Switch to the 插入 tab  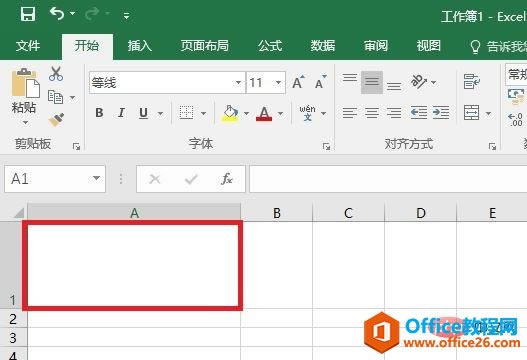pyautogui.click(x=139, y=46)
